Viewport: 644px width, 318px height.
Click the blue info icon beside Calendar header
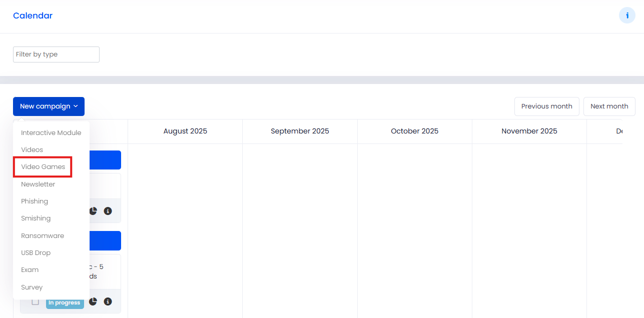(x=627, y=15)
